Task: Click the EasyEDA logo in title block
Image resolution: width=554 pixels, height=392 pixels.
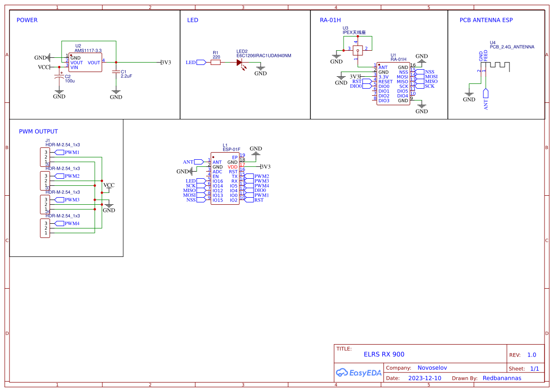Action: [x=358, y=373]
